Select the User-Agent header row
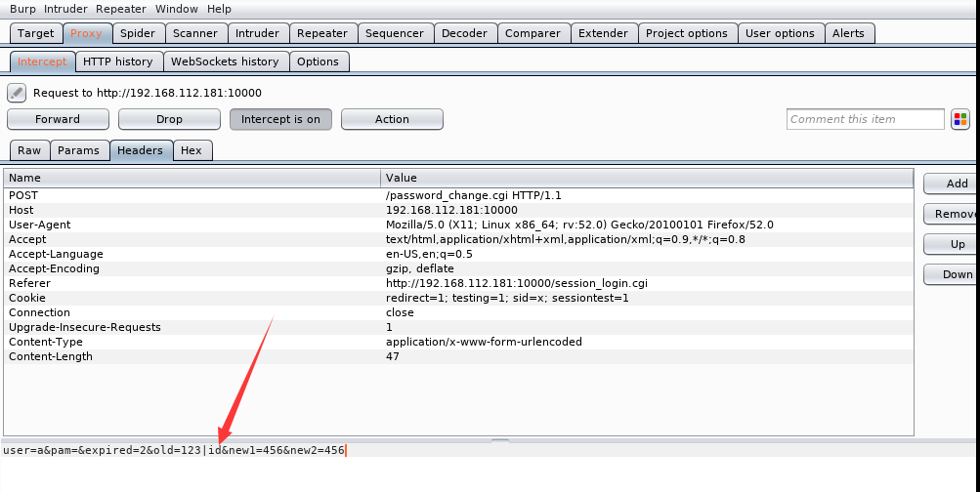The image size is (980, 492). [459, 225]
